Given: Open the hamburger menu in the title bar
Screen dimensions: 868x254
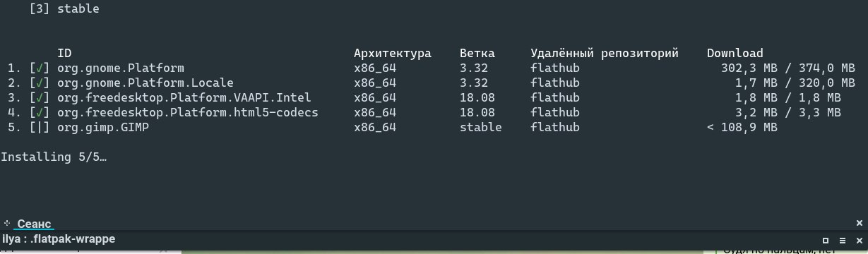Looking at the screenshot, I should (842, 240).
